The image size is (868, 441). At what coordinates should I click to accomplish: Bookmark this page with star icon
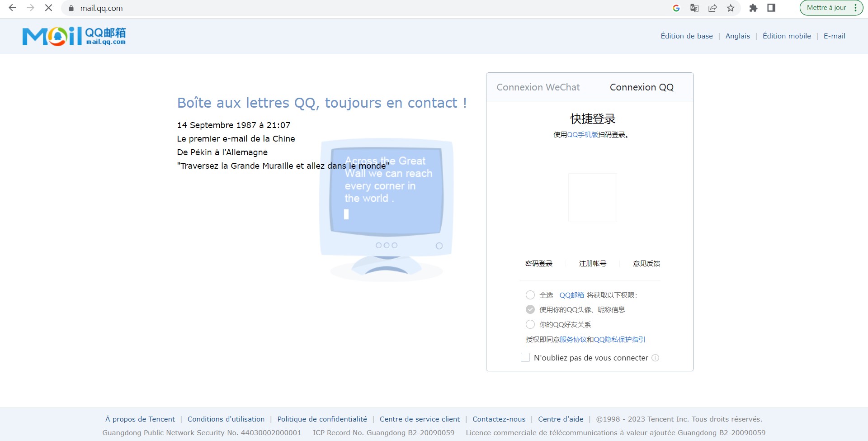click(731, 8)
